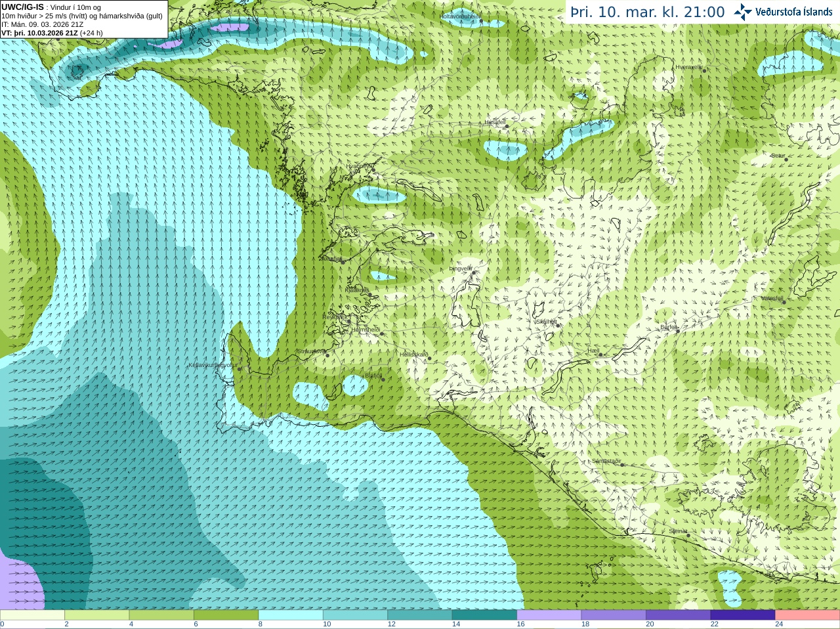Image resolution: width=840 pixels, height=629 pixels.
Task: Click the Holtavörðuheiði station label
Action: tap(460, 16)
